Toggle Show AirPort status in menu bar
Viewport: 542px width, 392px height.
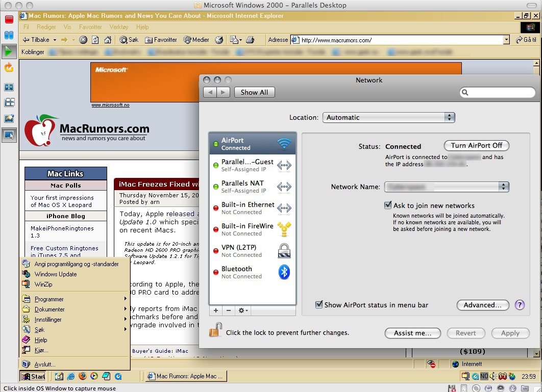coord(319,304)
